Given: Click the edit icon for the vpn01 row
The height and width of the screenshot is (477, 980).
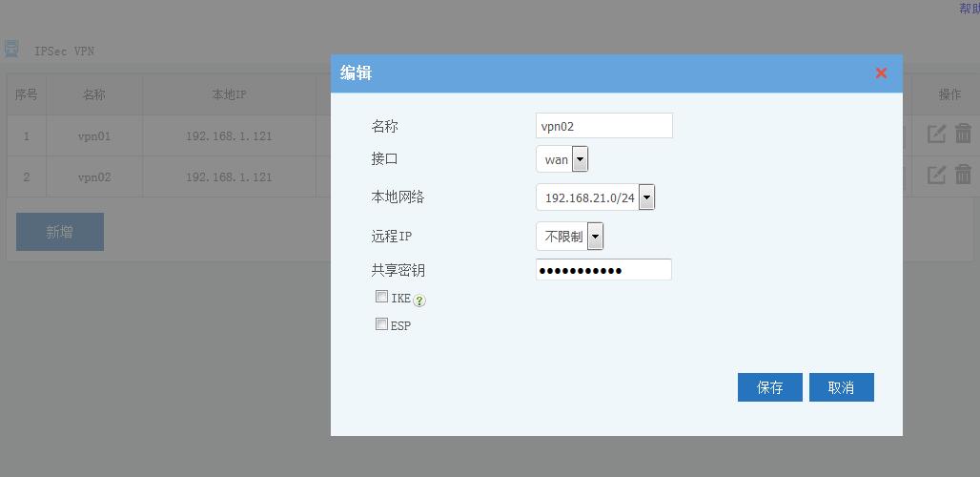Looking at the screenshot, I should click(936, 135).
